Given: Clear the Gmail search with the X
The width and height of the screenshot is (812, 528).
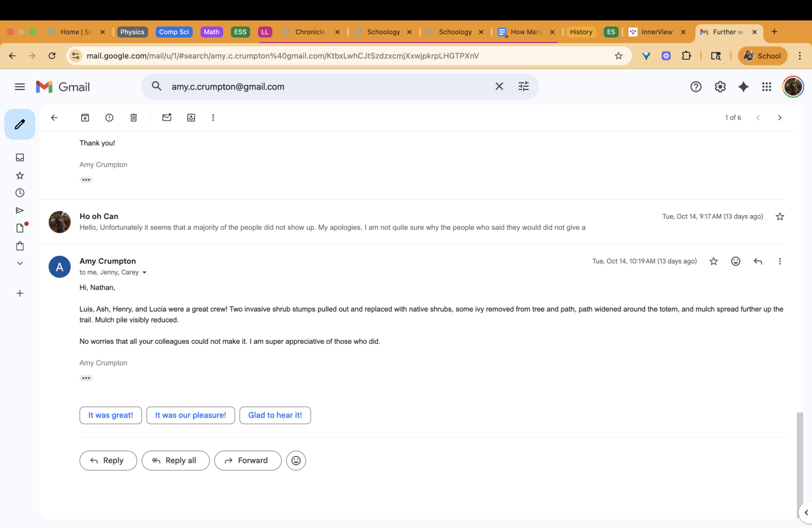Looking at the screenshot, I should [x=499, y=86].
